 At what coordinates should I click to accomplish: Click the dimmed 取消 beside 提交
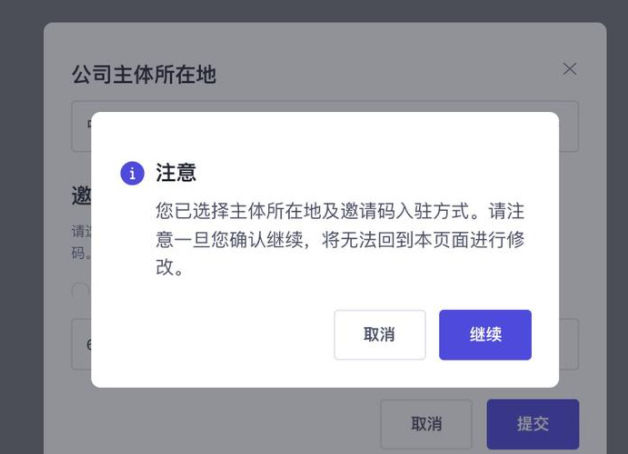pos(426,424)
